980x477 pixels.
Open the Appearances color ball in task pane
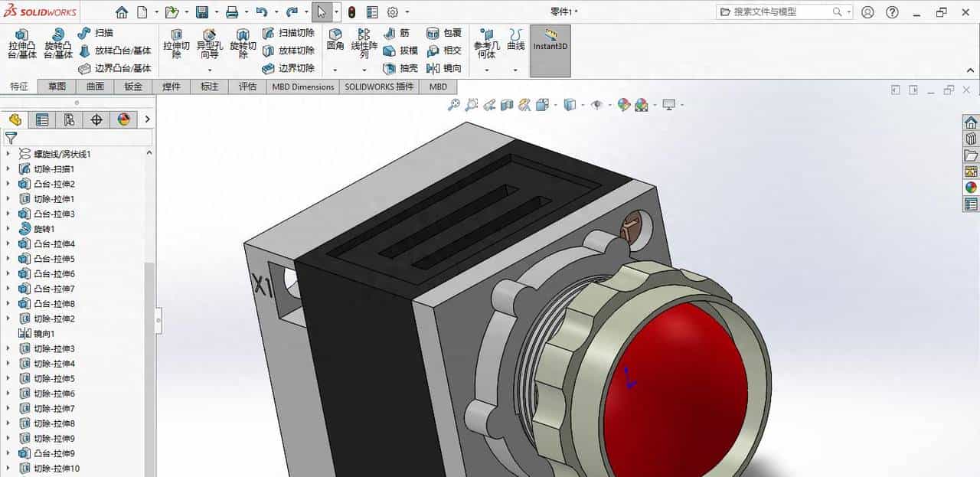click(x=971, y=188)
